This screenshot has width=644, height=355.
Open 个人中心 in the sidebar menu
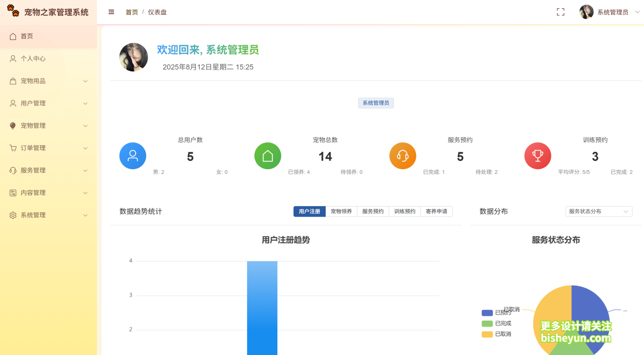coord(48,58)
